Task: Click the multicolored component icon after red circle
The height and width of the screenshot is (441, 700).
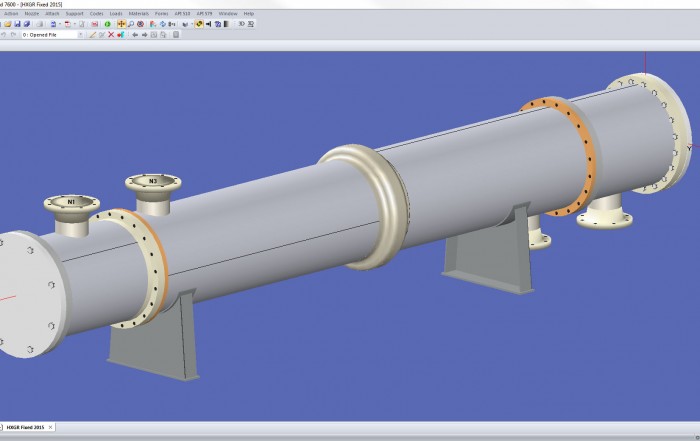Action: (153, 24)
